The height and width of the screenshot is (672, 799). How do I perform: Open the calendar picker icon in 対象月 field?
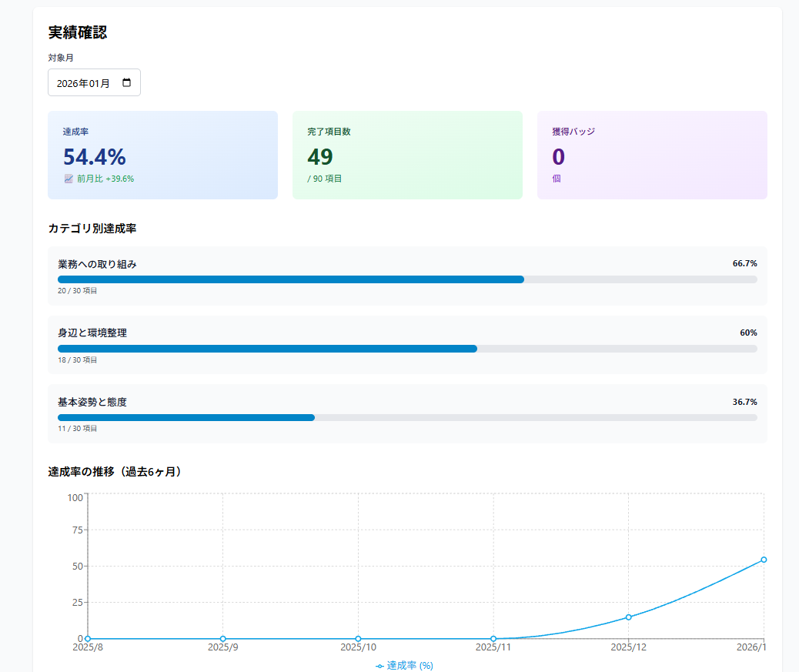point(127,83)
